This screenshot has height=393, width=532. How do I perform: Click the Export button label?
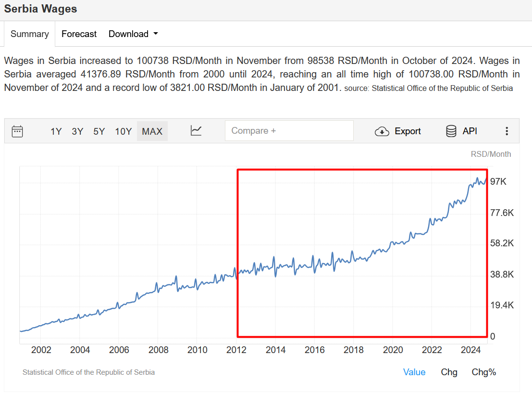(408, 131)
